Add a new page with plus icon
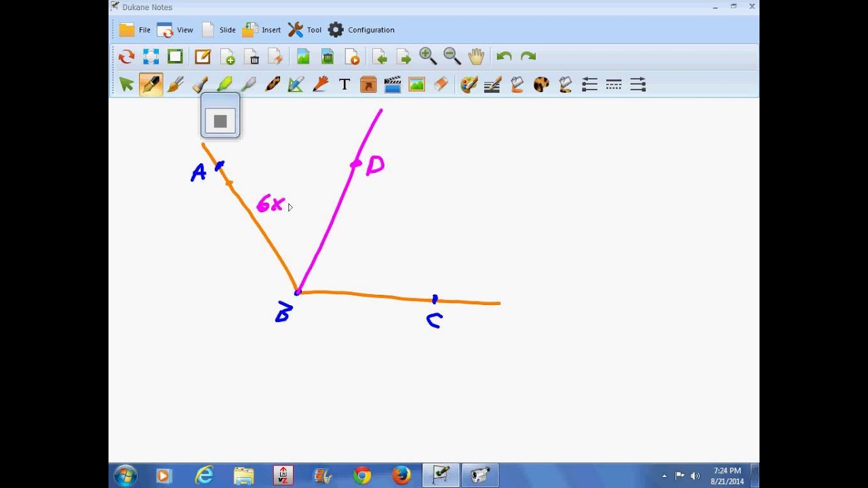Viewport: 868px width, 488px height. [227, 57]
